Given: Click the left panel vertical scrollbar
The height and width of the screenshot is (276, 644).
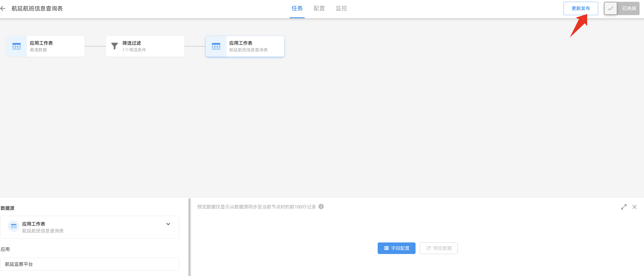Looking at the screenshot, I should 189,237.
